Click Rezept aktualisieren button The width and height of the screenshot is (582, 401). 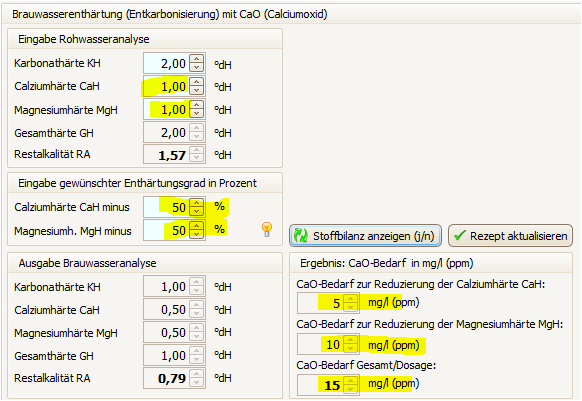(510, 236)
